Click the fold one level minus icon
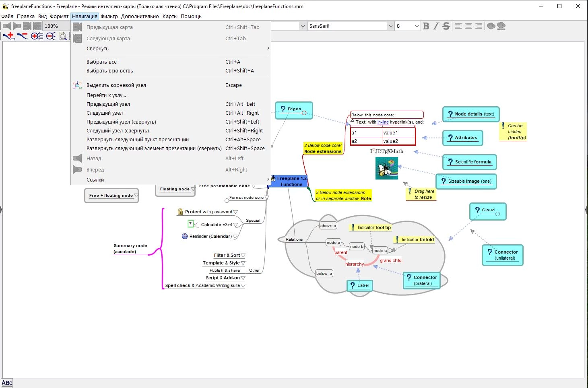Image resolution: width=588 pixels, height=388 pixels. tap(51, 36)
